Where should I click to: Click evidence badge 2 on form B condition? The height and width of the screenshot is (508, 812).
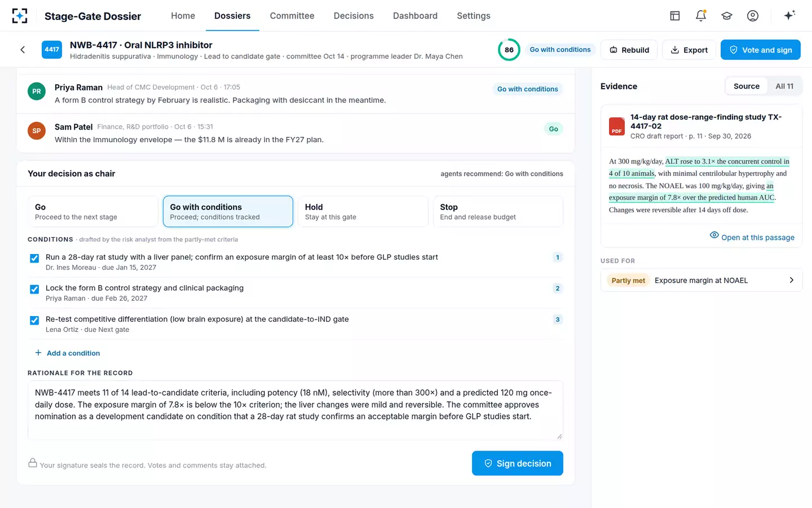click(558, 288)
